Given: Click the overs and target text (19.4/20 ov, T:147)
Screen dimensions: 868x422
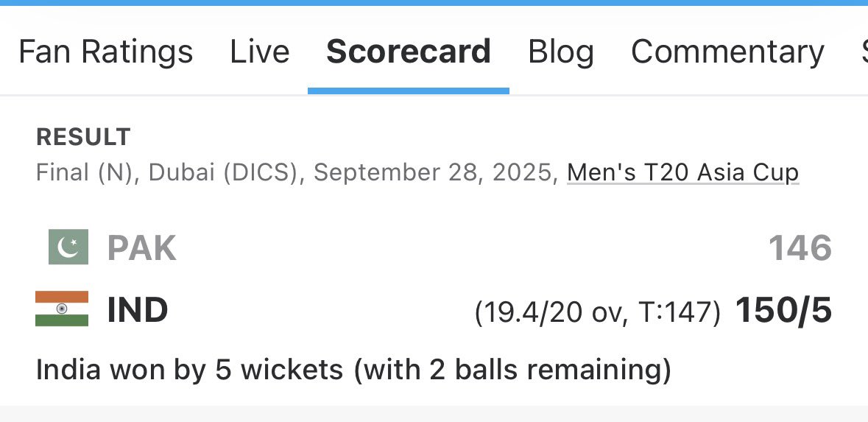Looking at the screenshot, I should pyautogui.click(x=598, y=313).
